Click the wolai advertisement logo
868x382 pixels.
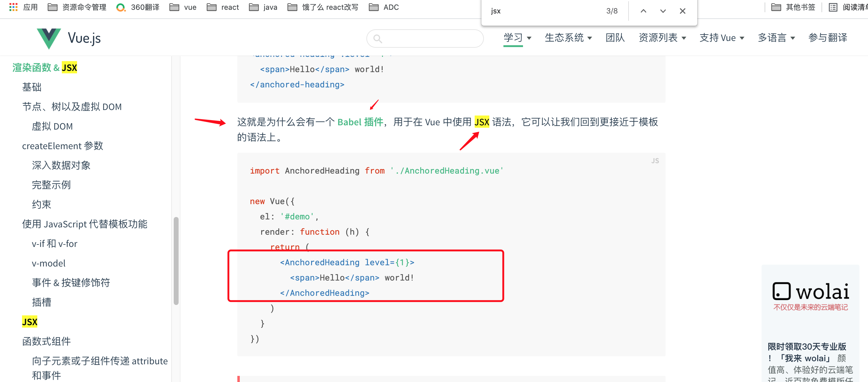(x=811, y=292)
